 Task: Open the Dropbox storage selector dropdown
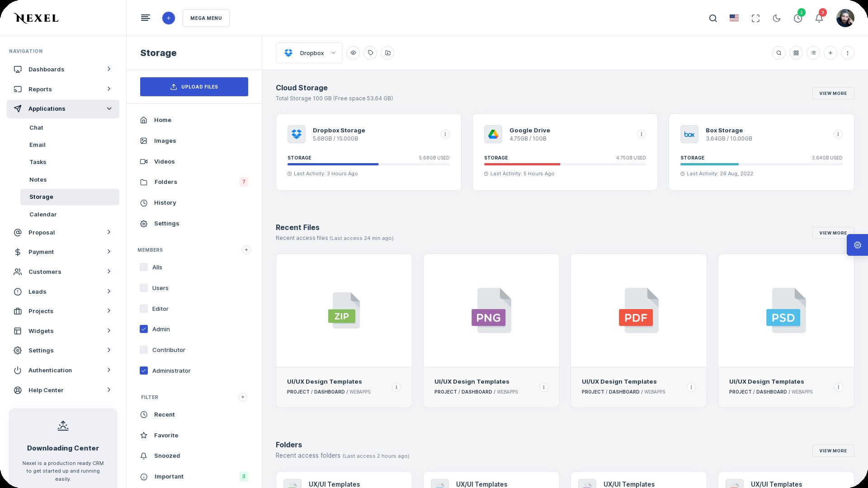pyautogui.click(x=309, y=53)
